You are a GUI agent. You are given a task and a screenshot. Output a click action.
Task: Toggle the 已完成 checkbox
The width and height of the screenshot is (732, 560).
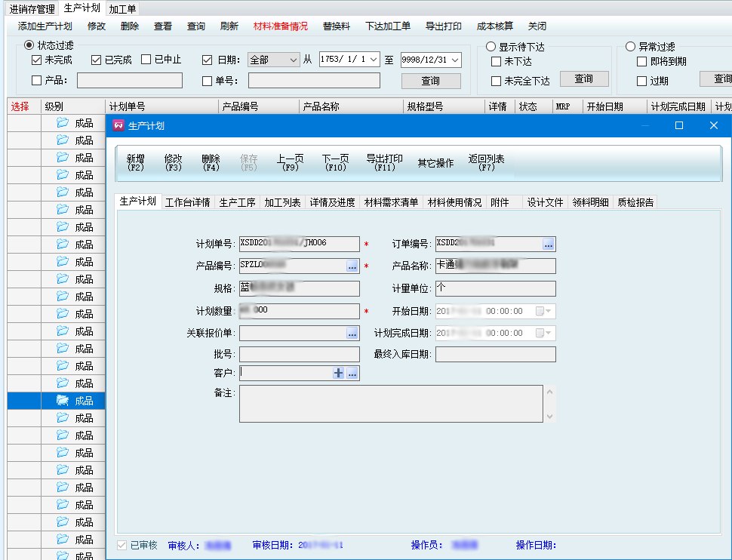(x=96, y=60)
